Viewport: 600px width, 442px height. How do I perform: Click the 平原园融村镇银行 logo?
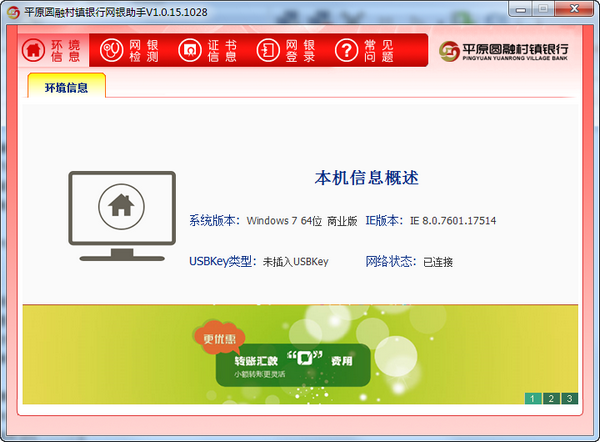point(504,51)
